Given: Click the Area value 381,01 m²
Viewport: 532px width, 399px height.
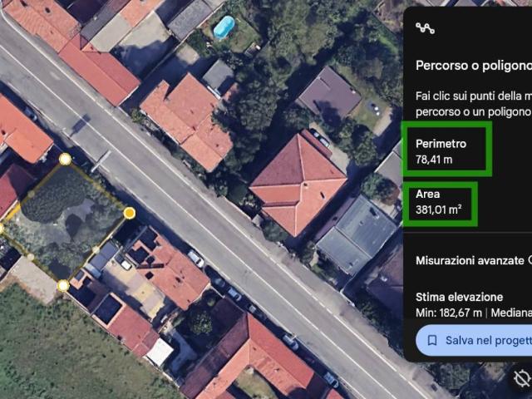Looking at the screenshot, I should (438, 210).
